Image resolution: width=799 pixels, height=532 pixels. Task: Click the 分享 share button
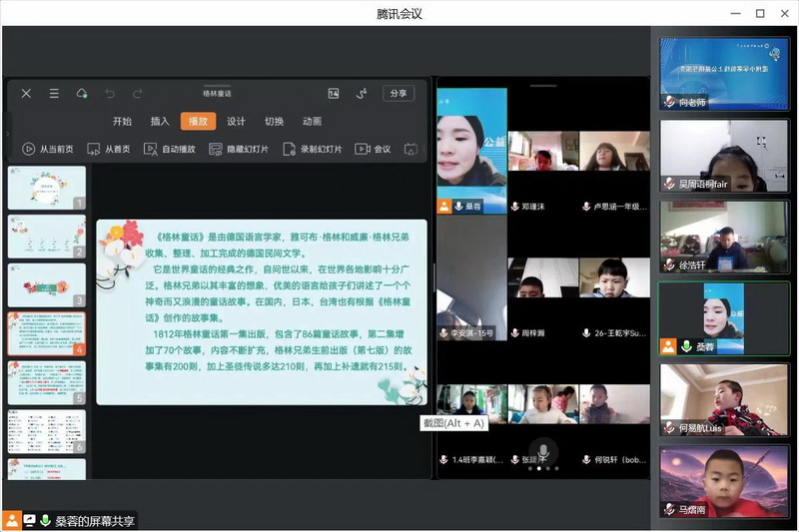pyautogui.click(x=398, y=93)
